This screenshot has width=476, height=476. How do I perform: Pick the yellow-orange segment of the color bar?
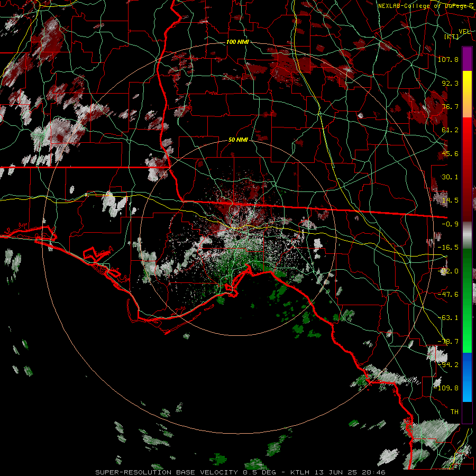[x=467, y=94]
